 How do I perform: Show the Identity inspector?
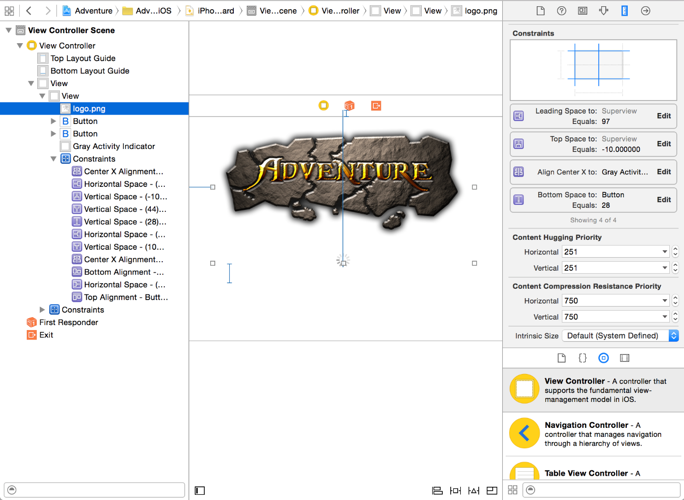click(582, 10)
